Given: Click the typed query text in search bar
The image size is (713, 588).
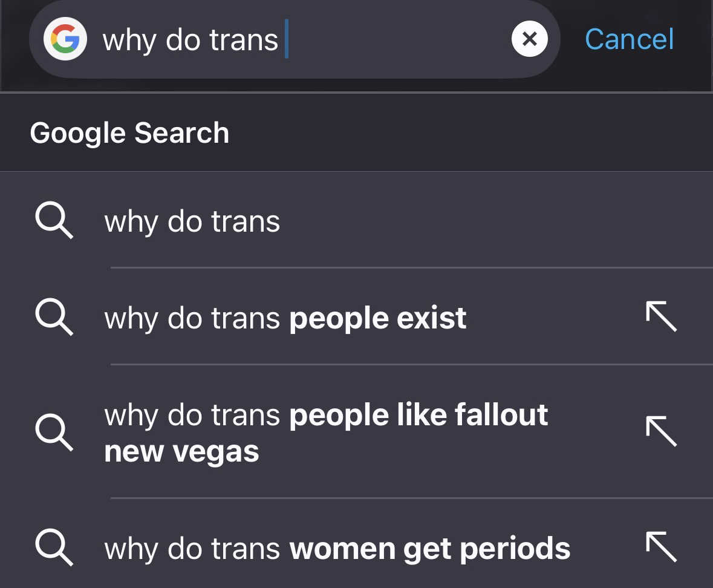Looking at the screenshot, I should [190, 40].
